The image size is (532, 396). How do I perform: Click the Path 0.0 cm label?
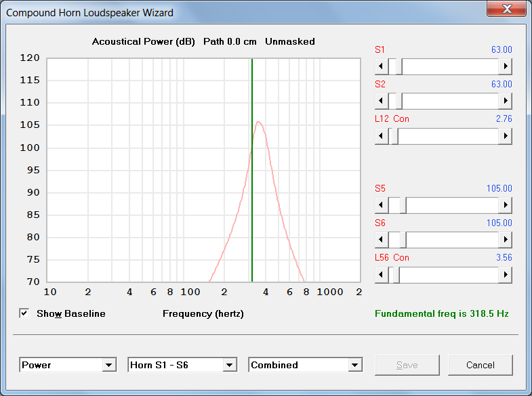pos(230,42)
